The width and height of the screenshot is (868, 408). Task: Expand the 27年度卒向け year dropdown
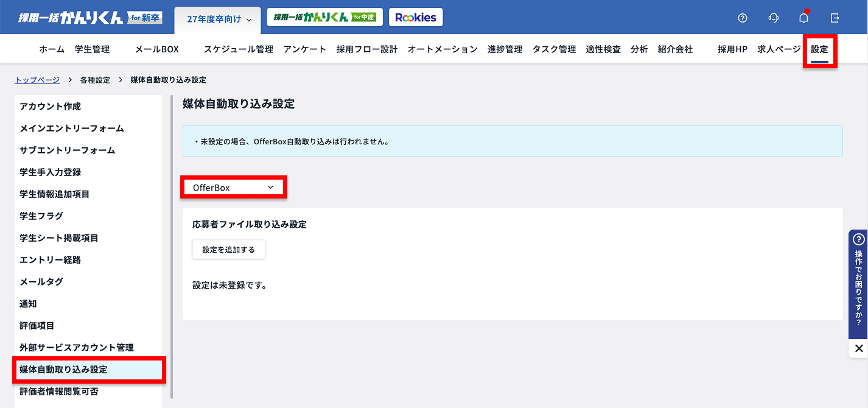[x=218, y=19]
